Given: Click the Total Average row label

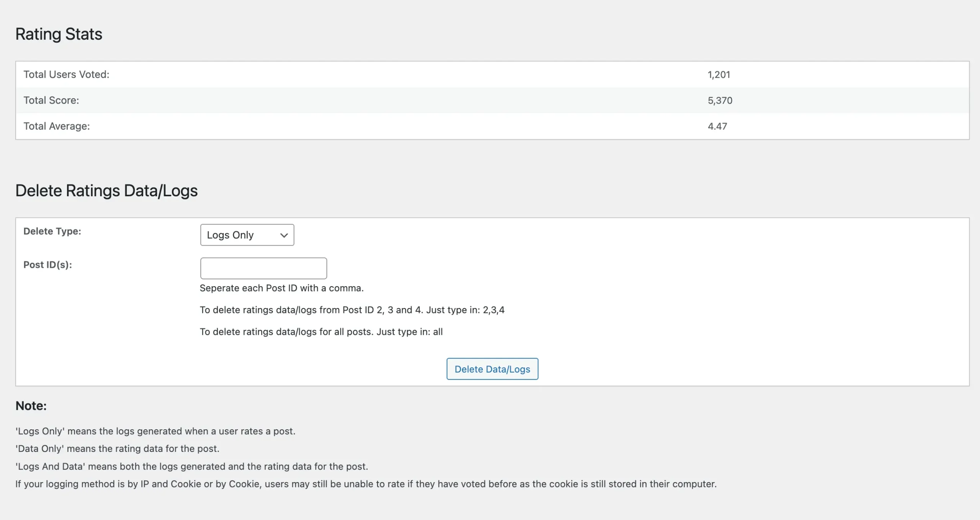Looking at the screenshot, I should click(x=57, y=126).
